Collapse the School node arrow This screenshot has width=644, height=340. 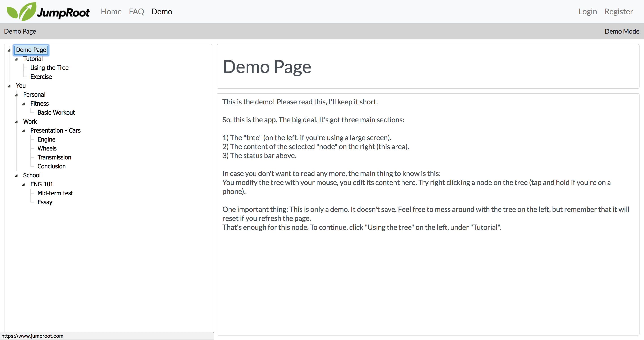(16, 176)
